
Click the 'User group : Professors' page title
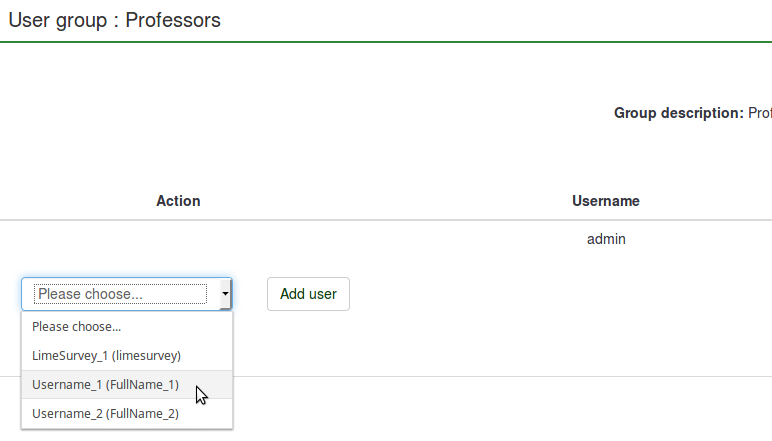114,20
